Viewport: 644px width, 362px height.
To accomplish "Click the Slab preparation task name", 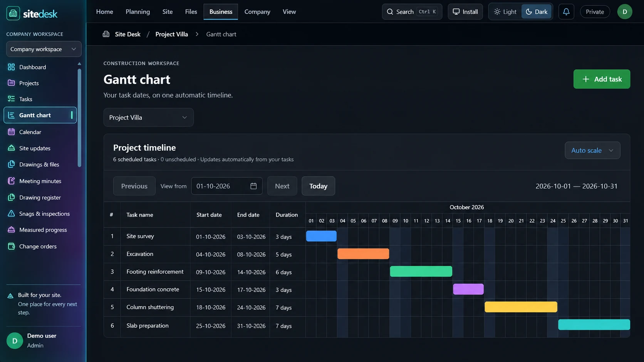I will click(x=148, y=325).
